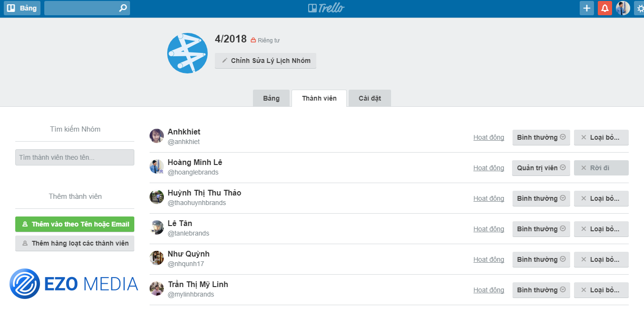644x309 pixels.
Task: Click the username @anhkhiet
Action: click(184, 142)
